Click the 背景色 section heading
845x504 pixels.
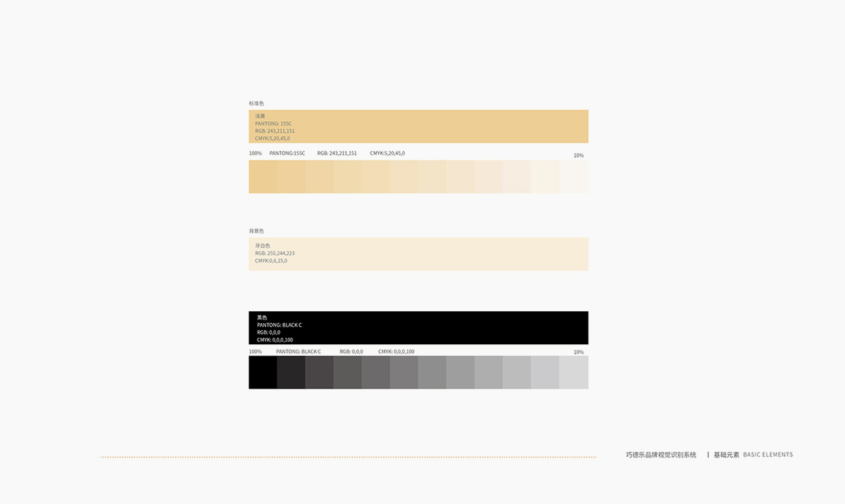pyautogui.click(x=256, y=231)
